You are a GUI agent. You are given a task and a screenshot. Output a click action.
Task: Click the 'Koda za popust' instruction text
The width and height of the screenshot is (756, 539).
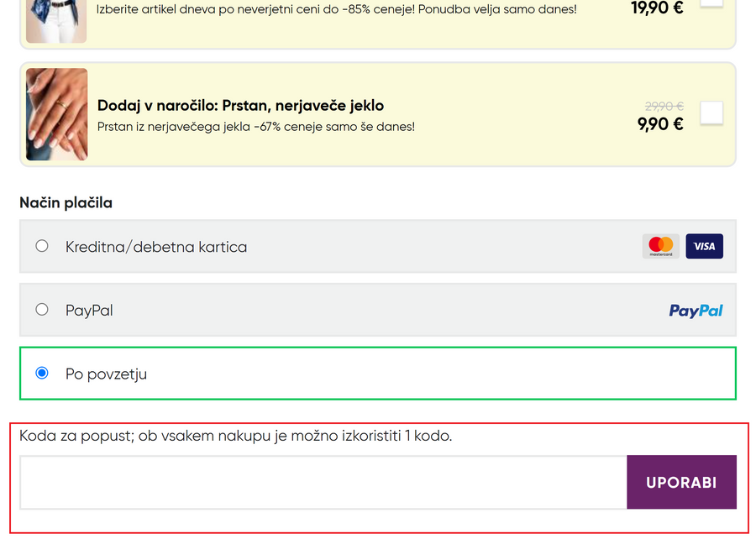click(x=235, y=436)
